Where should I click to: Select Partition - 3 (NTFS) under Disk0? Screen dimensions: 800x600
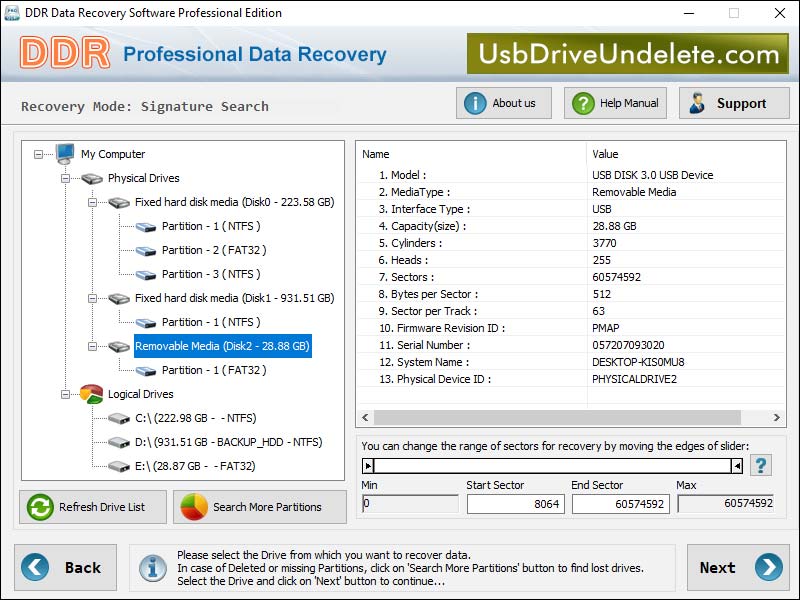coord(211,274)
